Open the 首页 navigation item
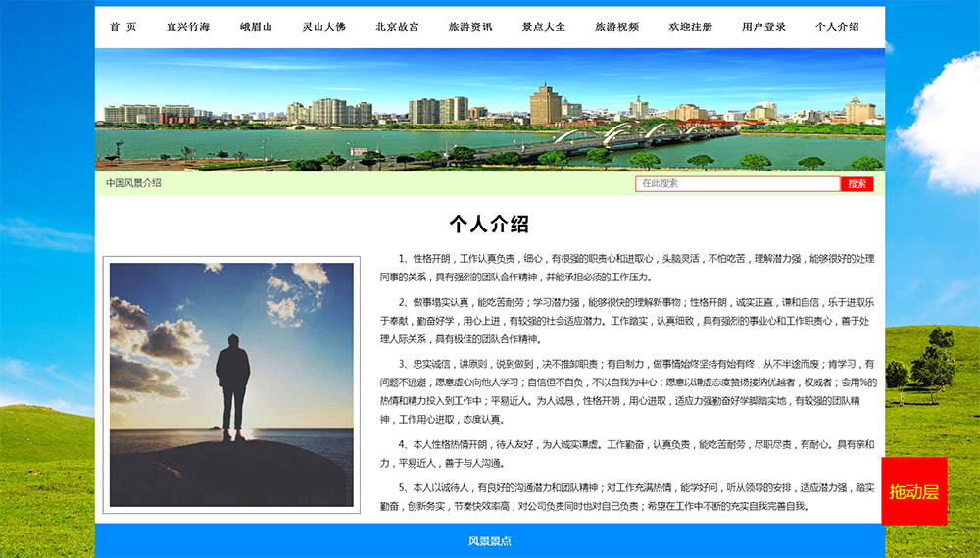Image resolution: width=980 pixels, height=558 pixels. [123, 26]
